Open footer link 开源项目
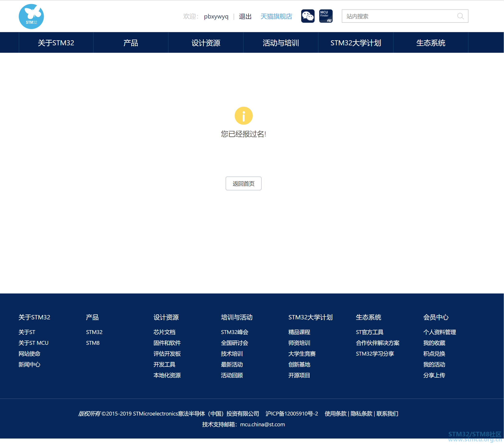The width and height of the screenshot is (504, 445). tap(299, 375)
